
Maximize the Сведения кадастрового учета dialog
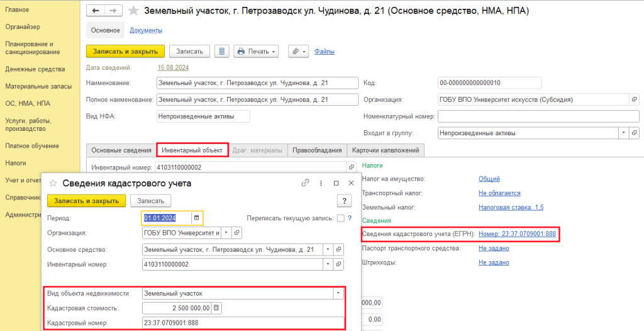[336, 183]
